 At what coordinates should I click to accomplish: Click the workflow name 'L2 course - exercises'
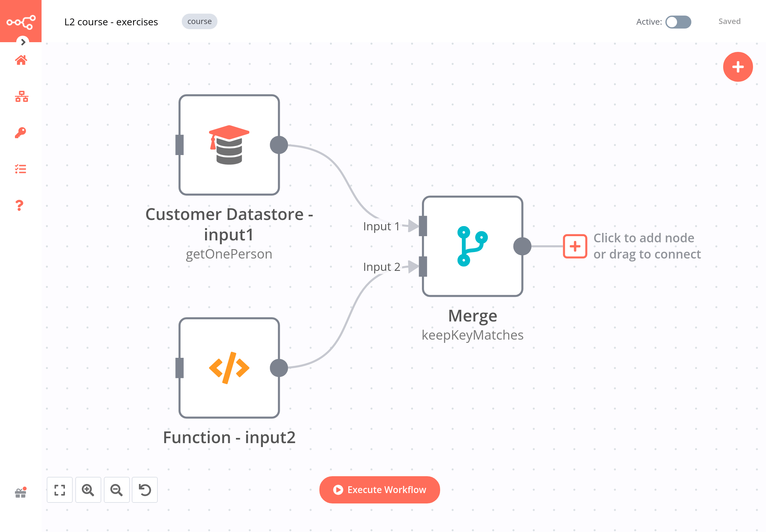(111, 22)
